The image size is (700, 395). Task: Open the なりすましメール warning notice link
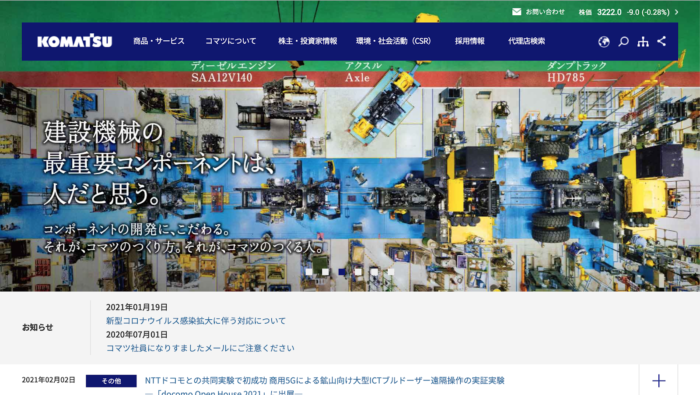200,348
